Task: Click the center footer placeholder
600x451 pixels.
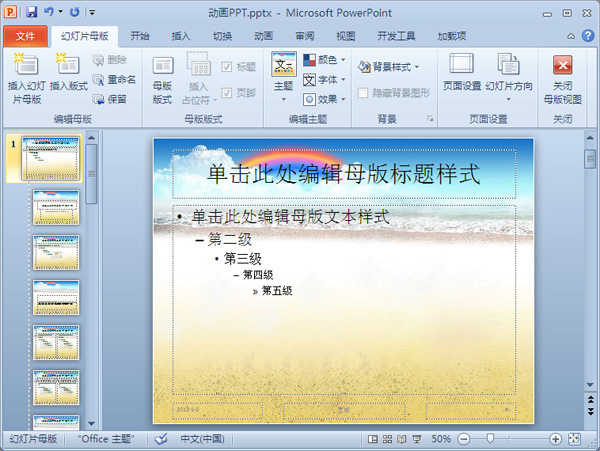Action: click(344, 411)
